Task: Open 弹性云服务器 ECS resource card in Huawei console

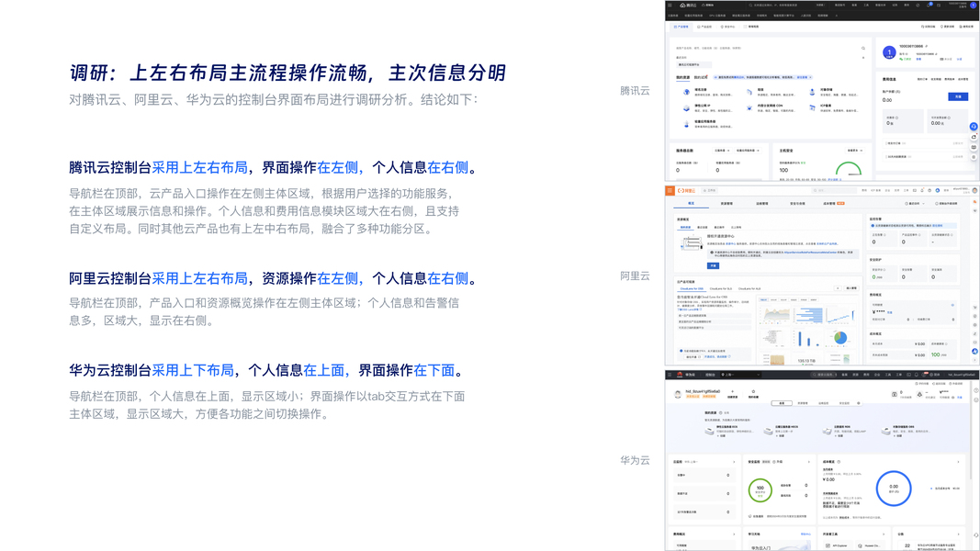Action: [729, 431]
